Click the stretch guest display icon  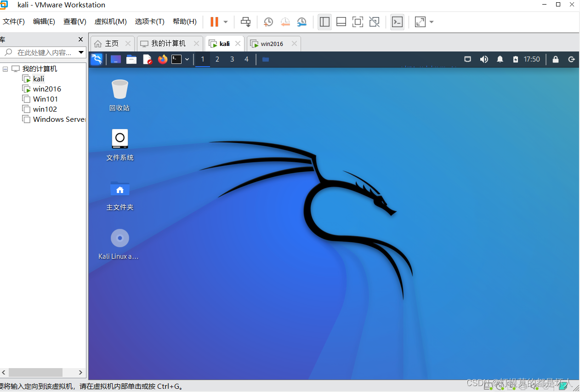(x=420, y=22)
